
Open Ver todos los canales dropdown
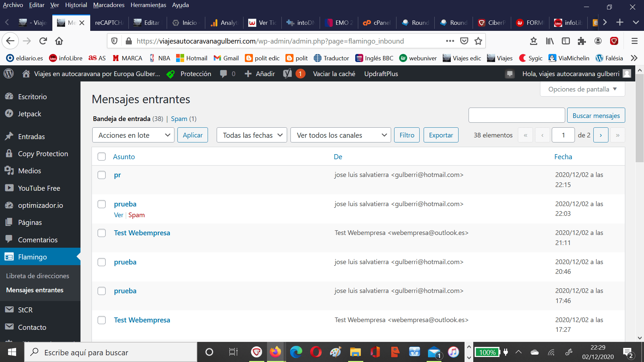click(341, 135)
